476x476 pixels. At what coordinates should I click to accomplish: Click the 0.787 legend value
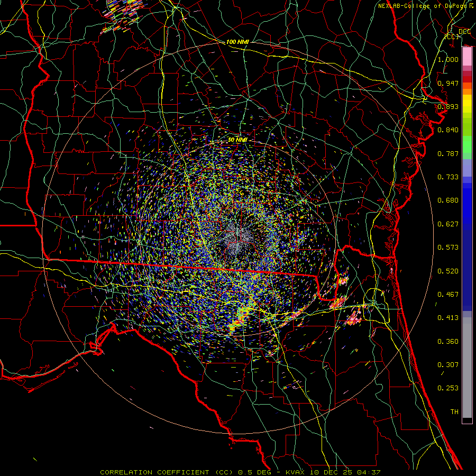tap(448, 153)
